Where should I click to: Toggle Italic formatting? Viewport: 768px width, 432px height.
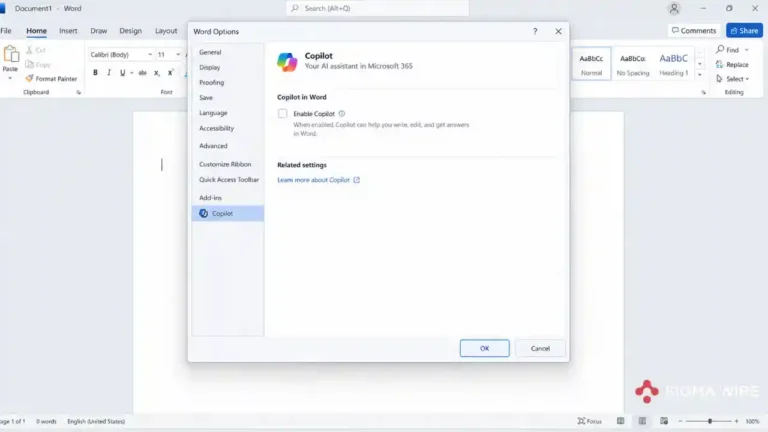(x=109, y=72)
